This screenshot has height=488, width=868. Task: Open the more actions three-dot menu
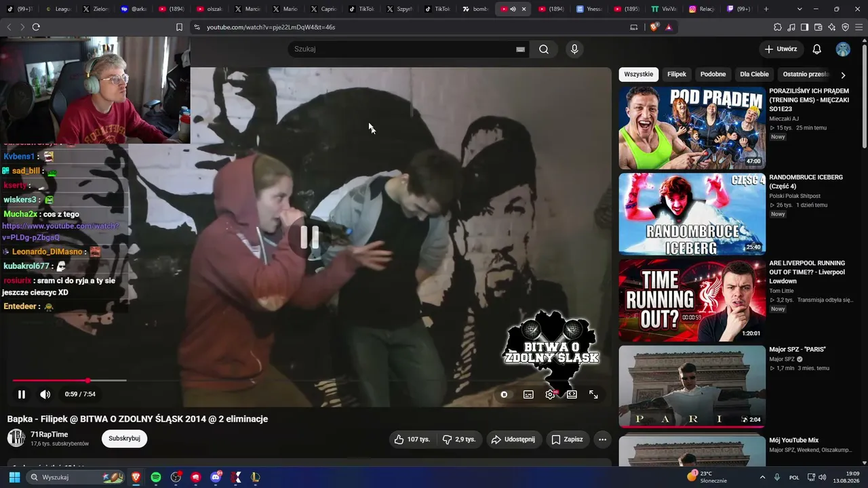(602, 439)
